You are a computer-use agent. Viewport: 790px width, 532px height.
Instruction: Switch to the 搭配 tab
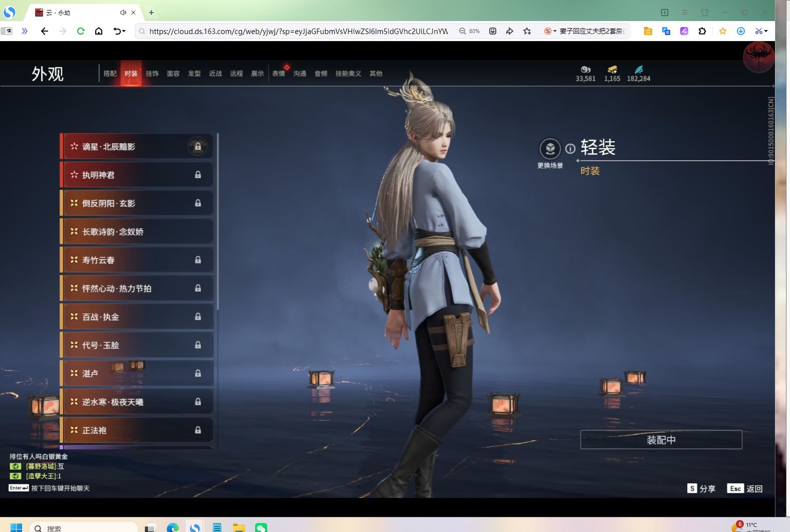coord(110,74)
